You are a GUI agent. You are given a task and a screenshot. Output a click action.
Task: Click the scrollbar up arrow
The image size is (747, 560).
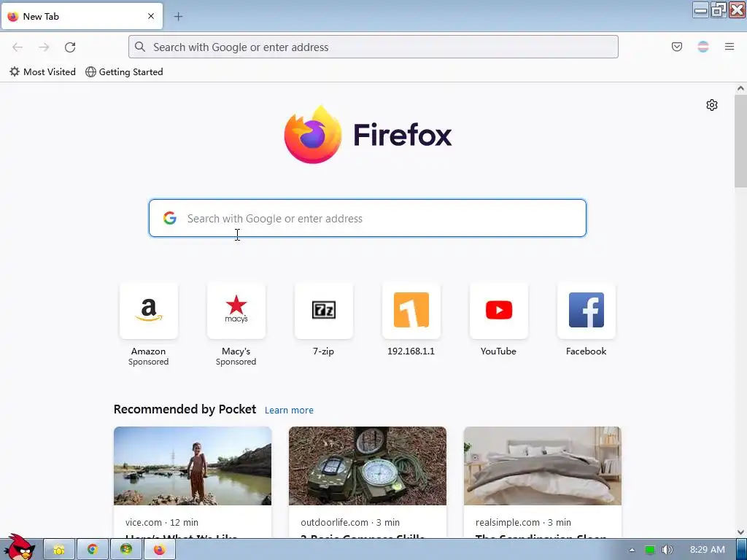(x=740, y=88)
